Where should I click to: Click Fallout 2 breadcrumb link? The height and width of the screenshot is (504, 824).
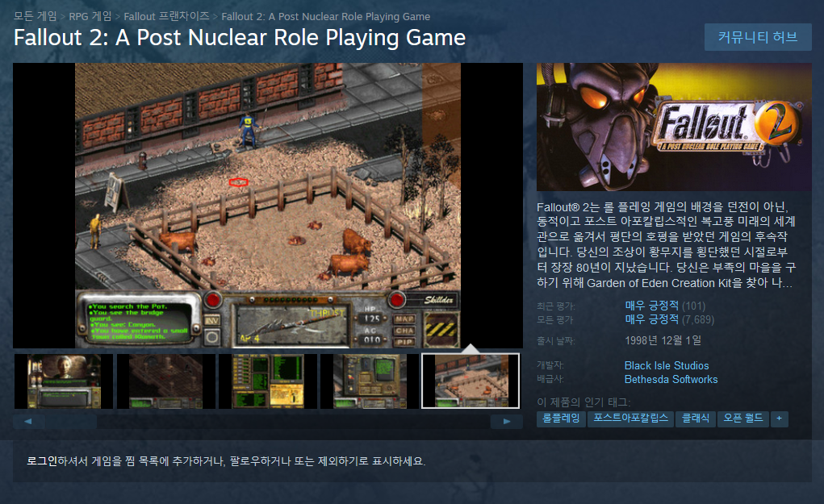coord(326,16)
